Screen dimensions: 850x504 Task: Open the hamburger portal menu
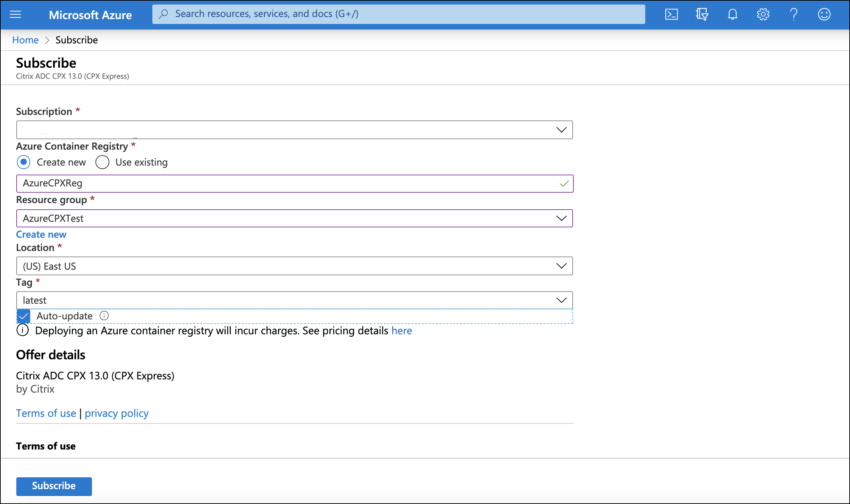coord(15,14)
